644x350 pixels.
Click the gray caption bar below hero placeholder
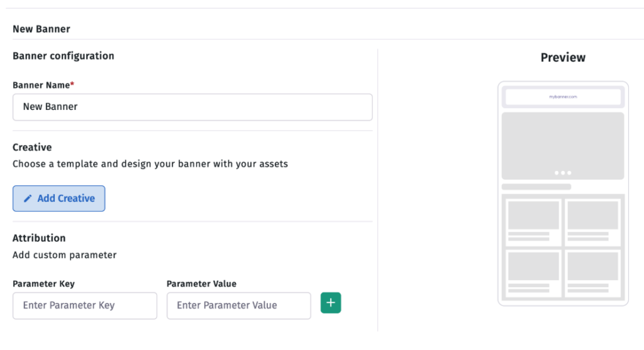tap(536, 187)
